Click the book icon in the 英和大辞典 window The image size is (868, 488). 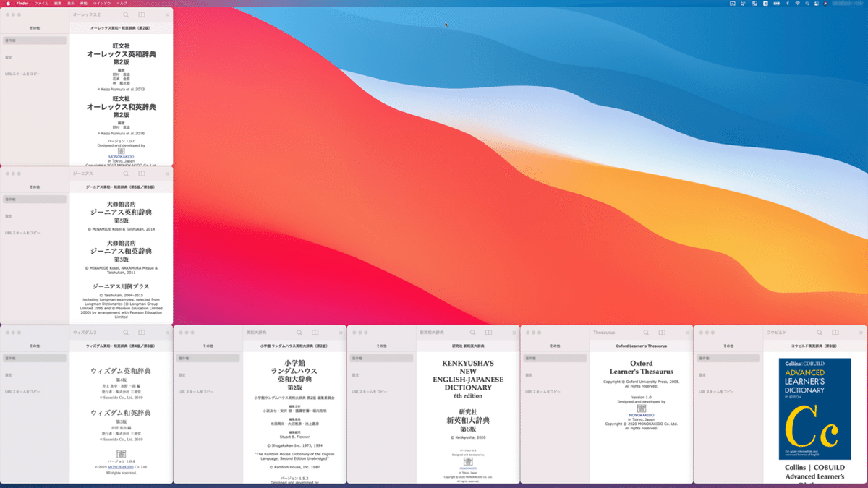click(x=315, y=333)
